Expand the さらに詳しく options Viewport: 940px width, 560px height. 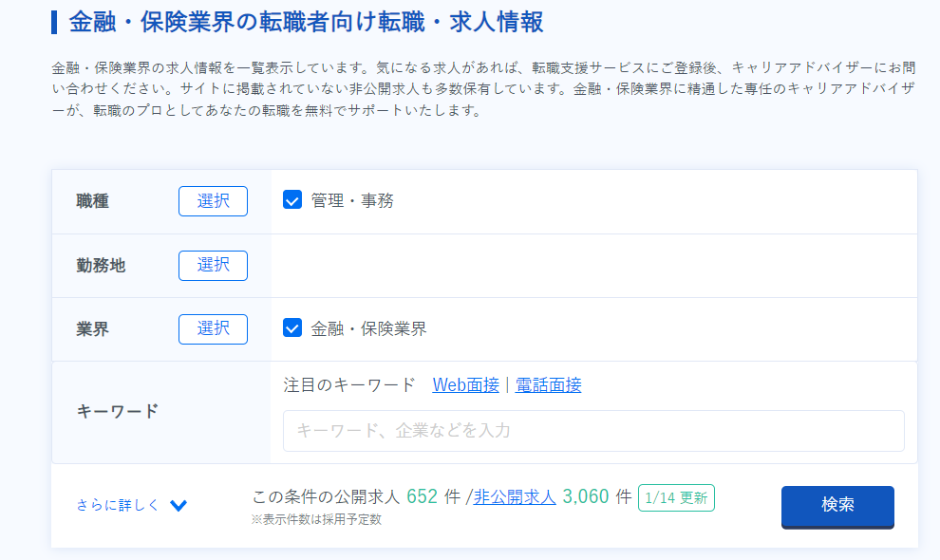pos(118,506)
